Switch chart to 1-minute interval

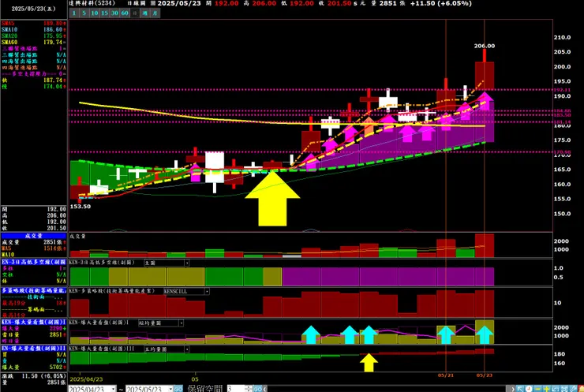click(73, 13)
